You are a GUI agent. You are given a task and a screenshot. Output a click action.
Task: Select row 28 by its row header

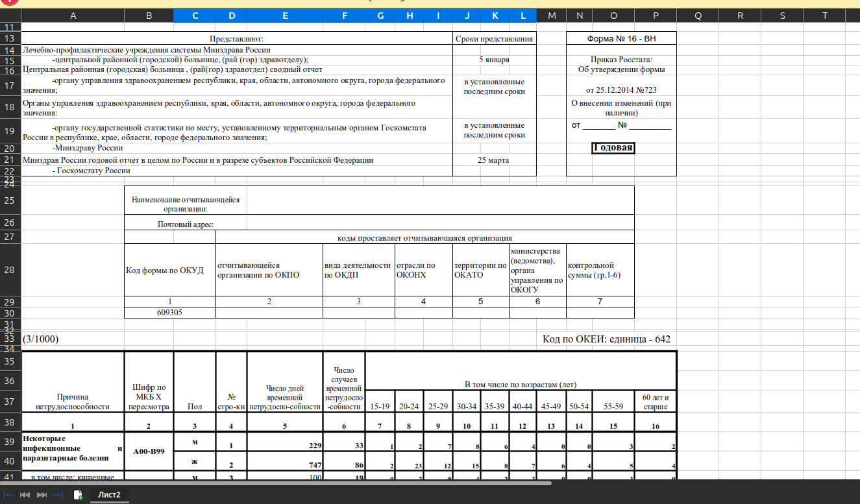(x=10, y=269)
